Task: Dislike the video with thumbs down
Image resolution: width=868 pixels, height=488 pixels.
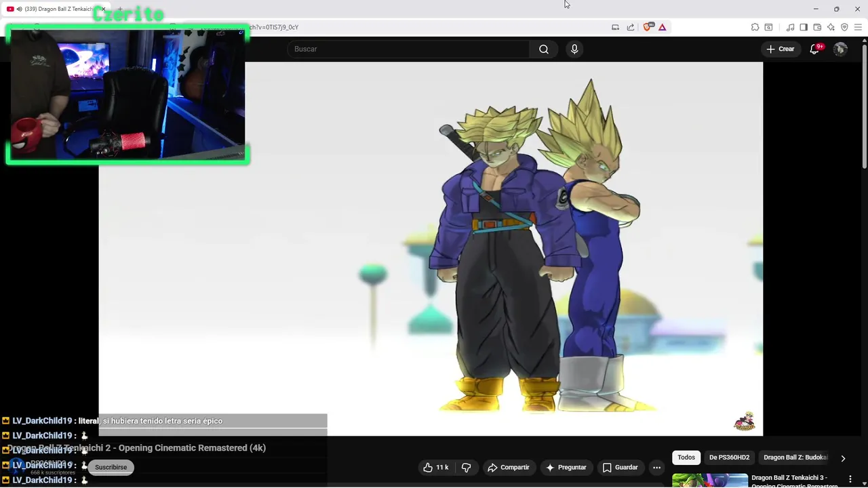Action: [467, 467]
